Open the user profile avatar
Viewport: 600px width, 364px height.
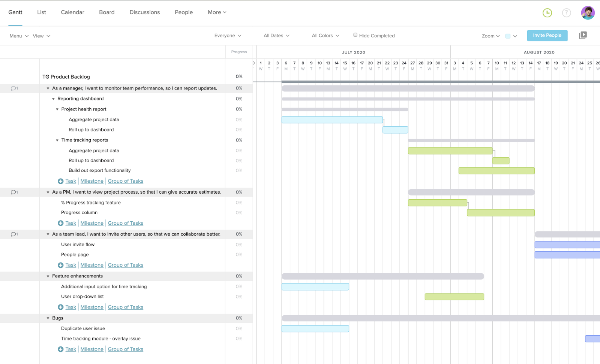tap(588, 13)
